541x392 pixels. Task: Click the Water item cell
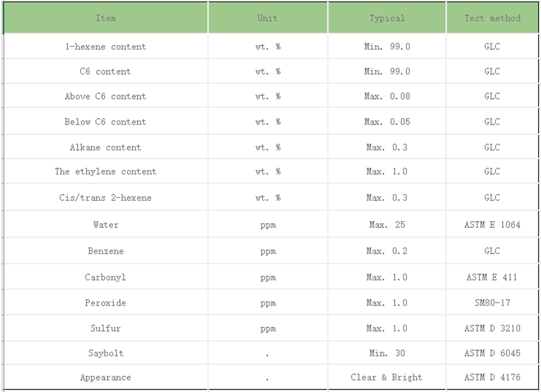[x=105, y=224]
